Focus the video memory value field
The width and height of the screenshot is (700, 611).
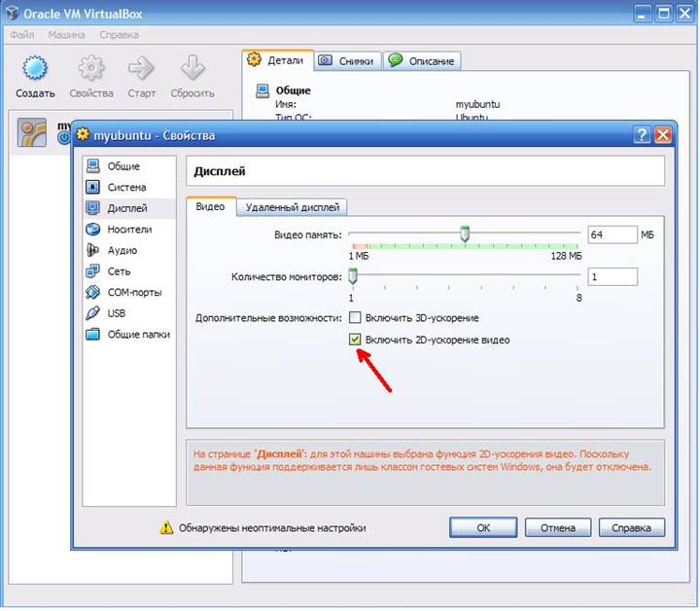tap(612, 234)
